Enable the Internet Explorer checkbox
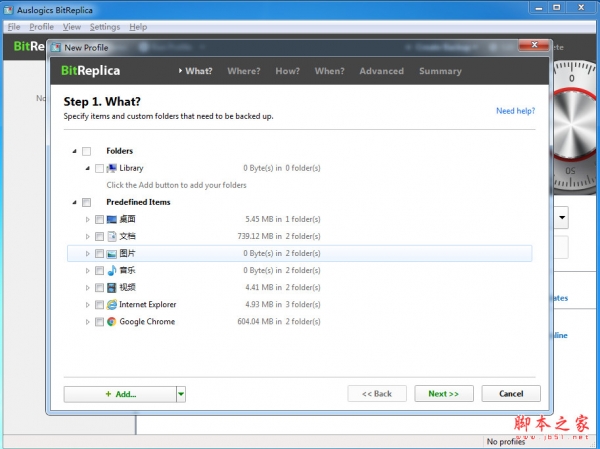Screen dimensions: 600x449 99,304
